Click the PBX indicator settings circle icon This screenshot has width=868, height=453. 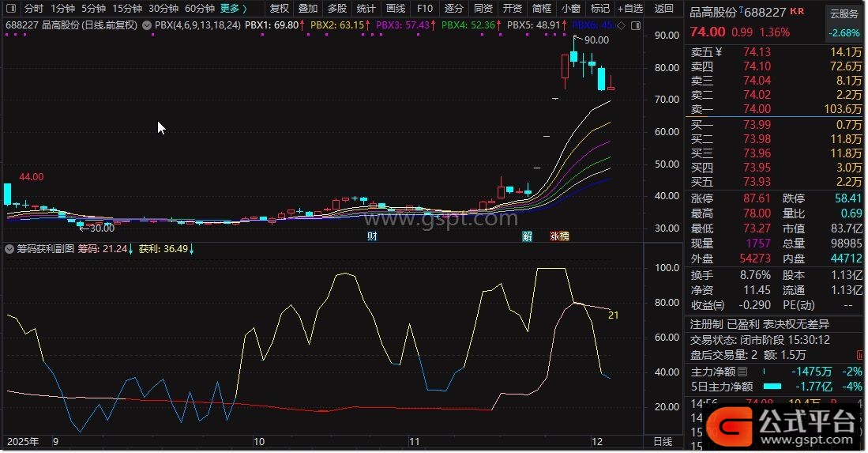pos(148,25)
